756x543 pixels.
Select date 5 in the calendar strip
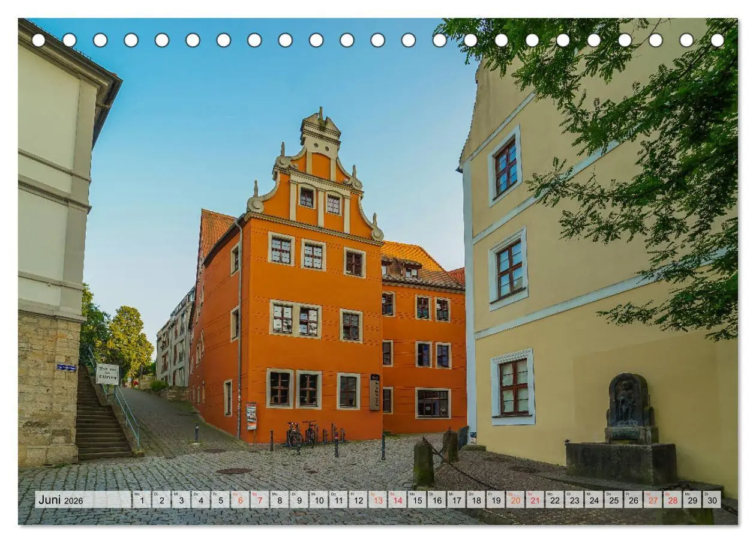220,500
